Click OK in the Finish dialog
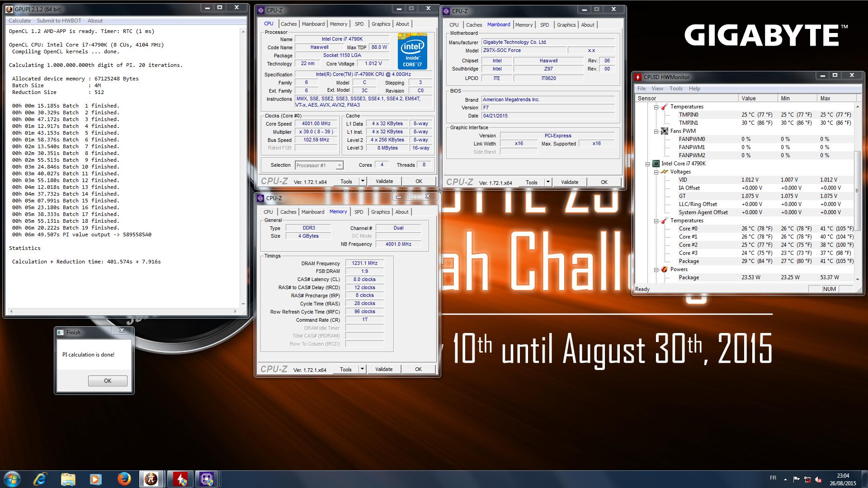 pos(108,381)
